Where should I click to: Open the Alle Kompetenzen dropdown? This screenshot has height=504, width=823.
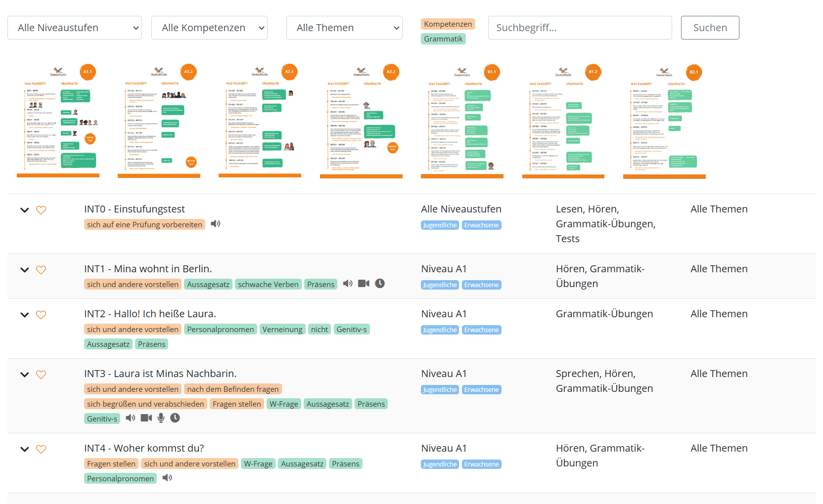coord(209,28)
